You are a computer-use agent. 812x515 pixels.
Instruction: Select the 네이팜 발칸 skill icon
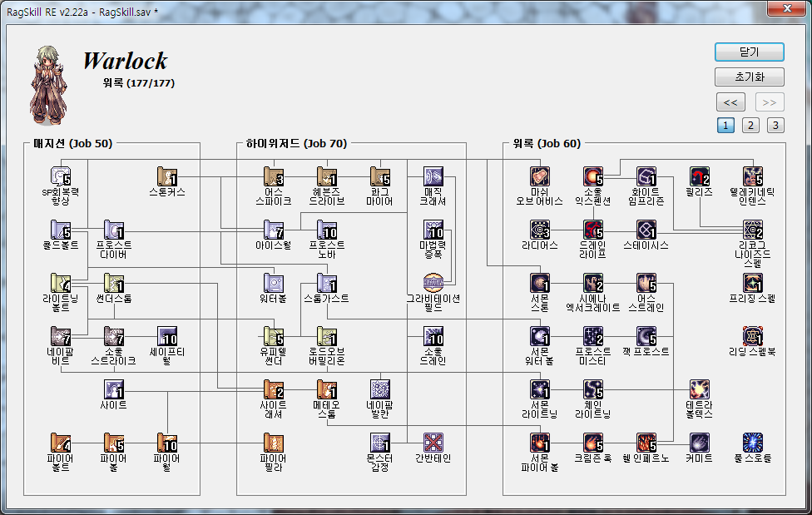tap(380, 389)
